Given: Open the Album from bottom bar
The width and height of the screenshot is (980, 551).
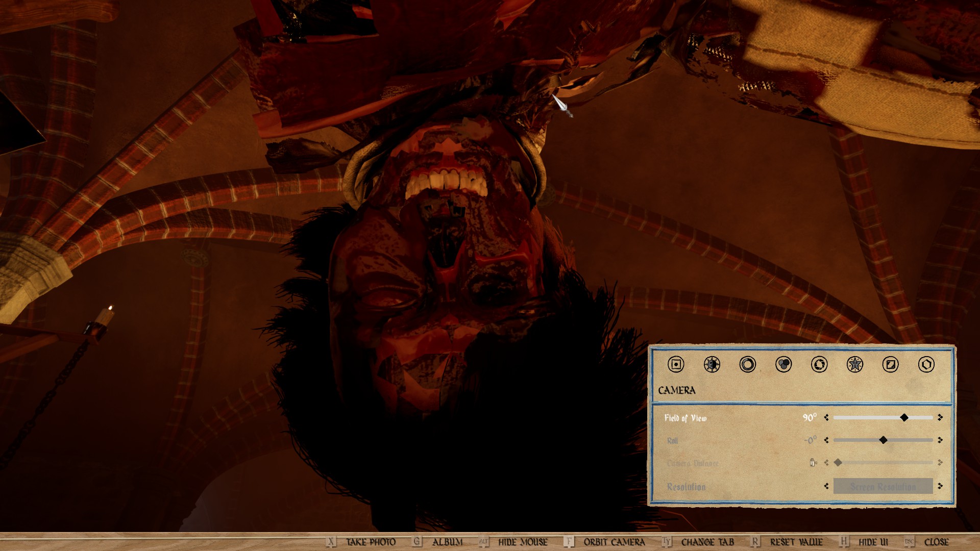Looking at the screenshot, I should [447, 542].
